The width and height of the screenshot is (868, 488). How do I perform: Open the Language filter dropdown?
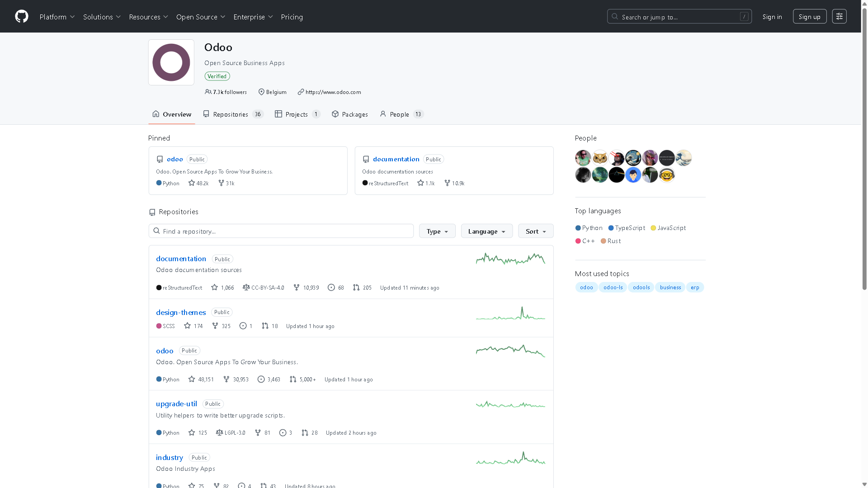(486, 231)
